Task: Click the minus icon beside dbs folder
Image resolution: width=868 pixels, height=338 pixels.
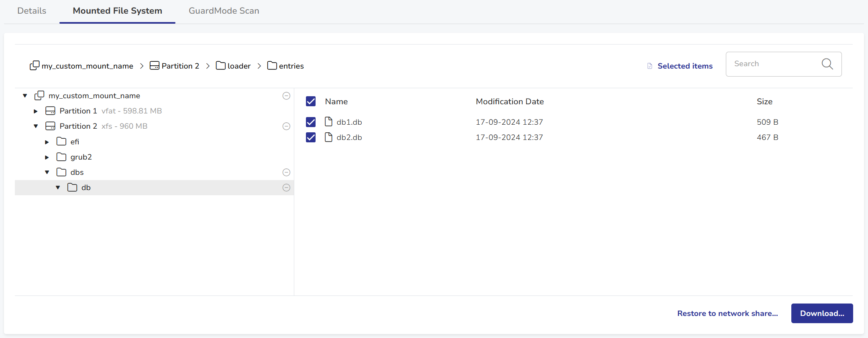Action: pyautogui.click(x=286, y=172)
